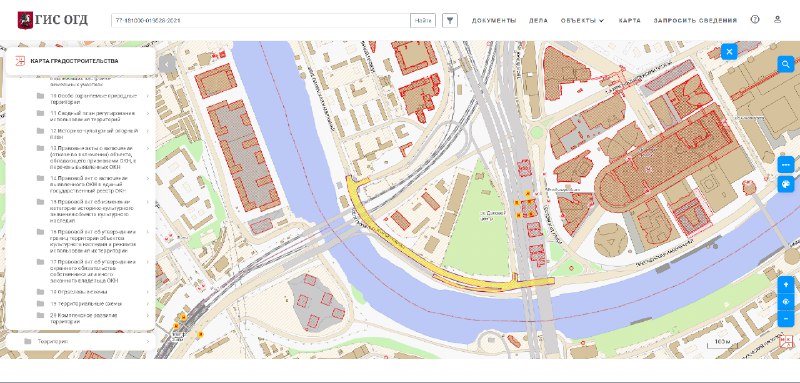Expand the ОБЪЕКТЫ dropdown menu
800x383 pixels.
tap(582, 20)
